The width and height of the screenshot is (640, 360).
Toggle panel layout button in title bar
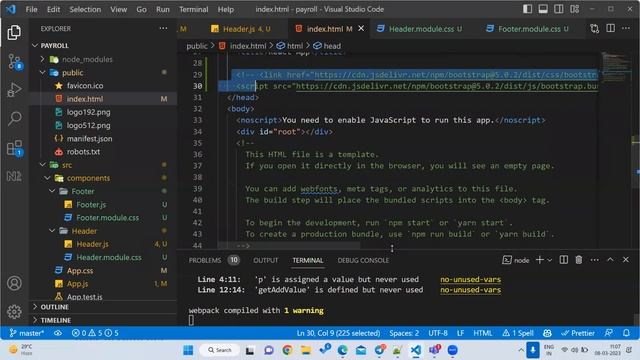tap(543, 9)
